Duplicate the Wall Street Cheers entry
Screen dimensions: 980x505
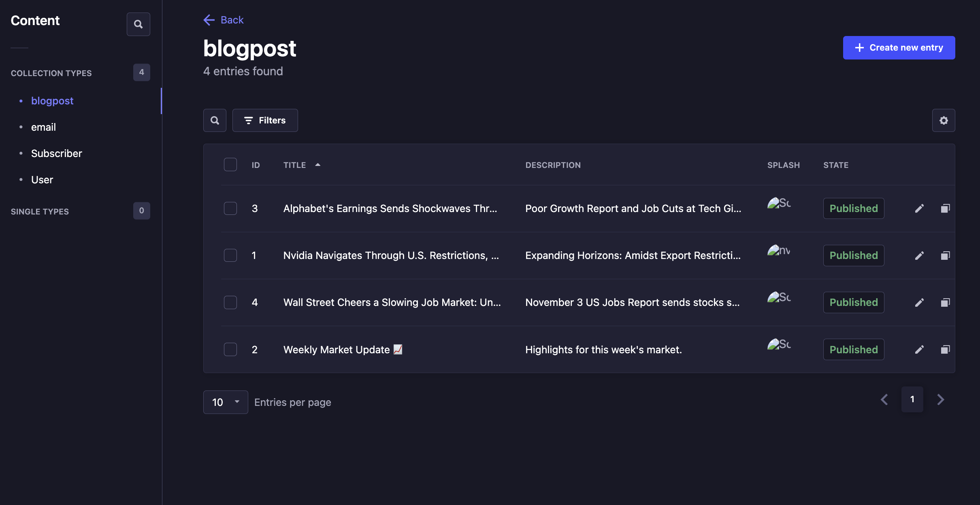pyautogui.click(x=945, y=302)
